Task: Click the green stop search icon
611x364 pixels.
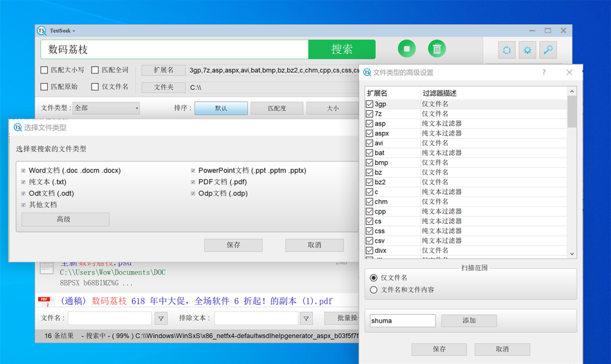Action: [x=407, y=49]
